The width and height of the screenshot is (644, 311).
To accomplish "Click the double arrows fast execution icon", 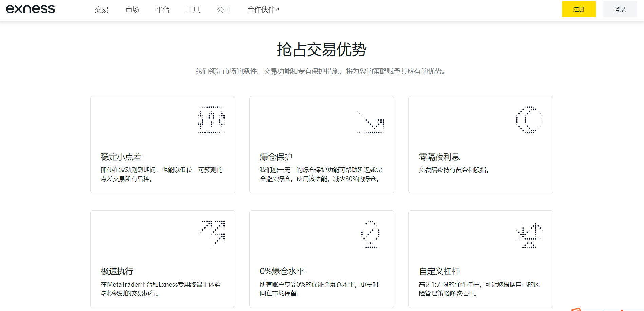I will [212, 234].
